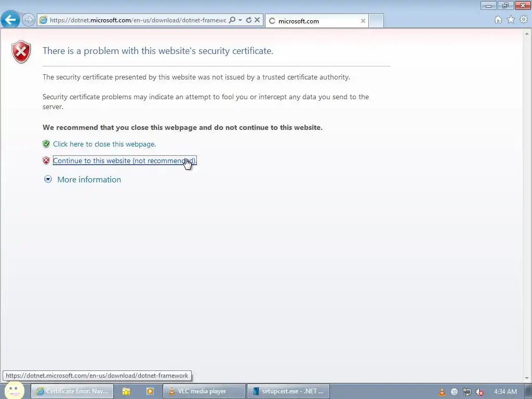Open the Tools gear menu
The height and width of the screenshot is (399, 532).
(x=524, y=20)
